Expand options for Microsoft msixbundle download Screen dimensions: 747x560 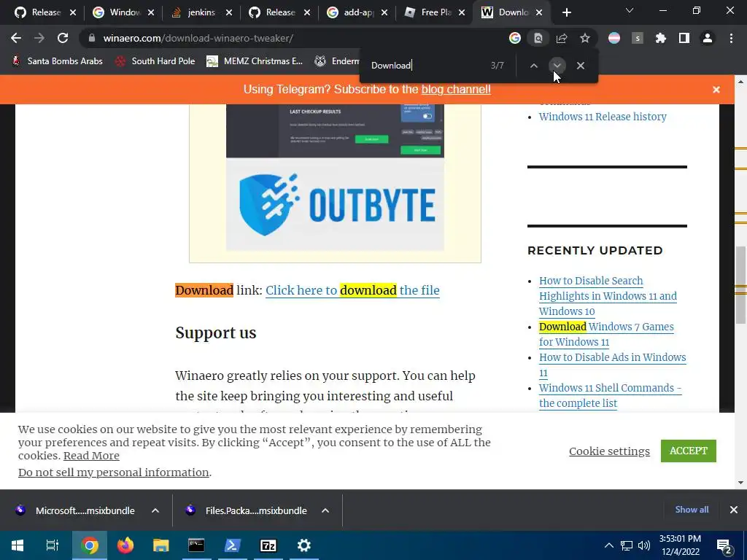[155, 510]
